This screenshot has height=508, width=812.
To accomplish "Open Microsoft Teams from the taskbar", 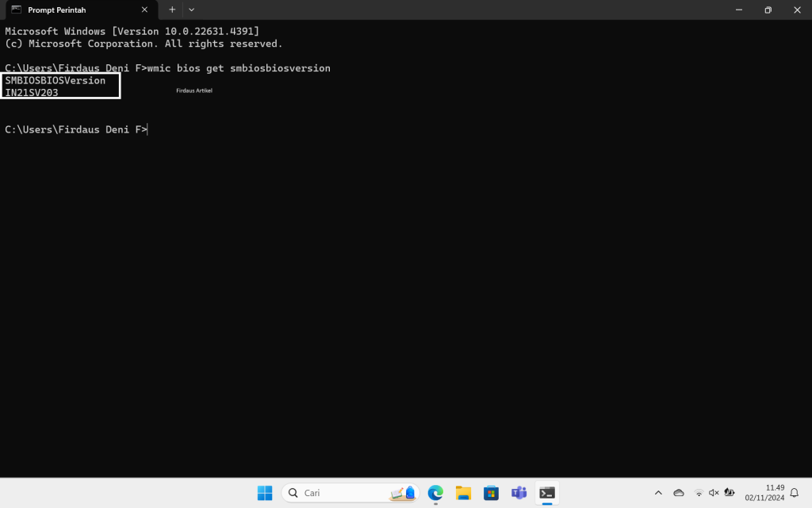I will (x=519, y=493).
